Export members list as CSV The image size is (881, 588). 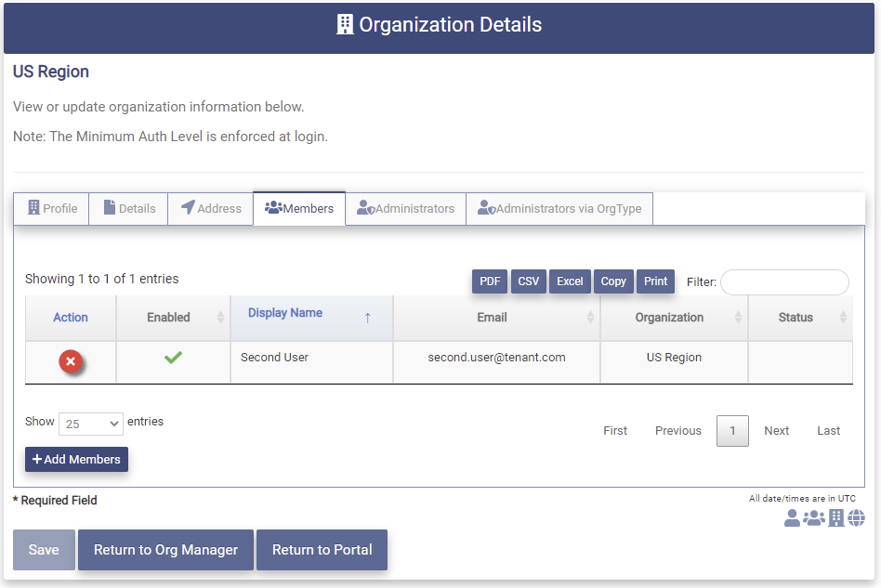point(528,281)
